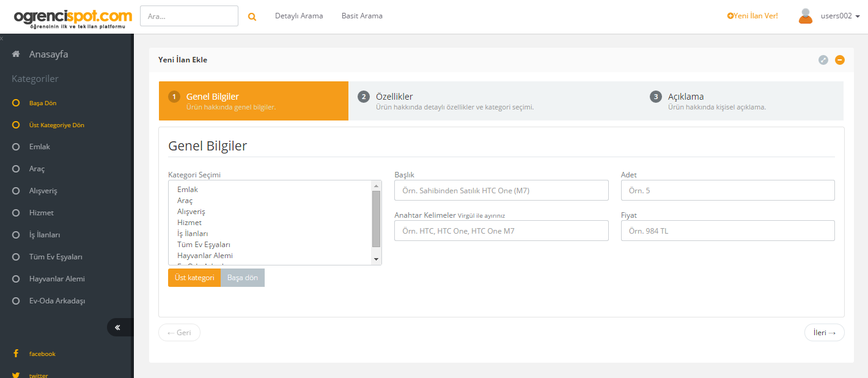Select İş İlanları in Kategori Seçimi list

193,234
